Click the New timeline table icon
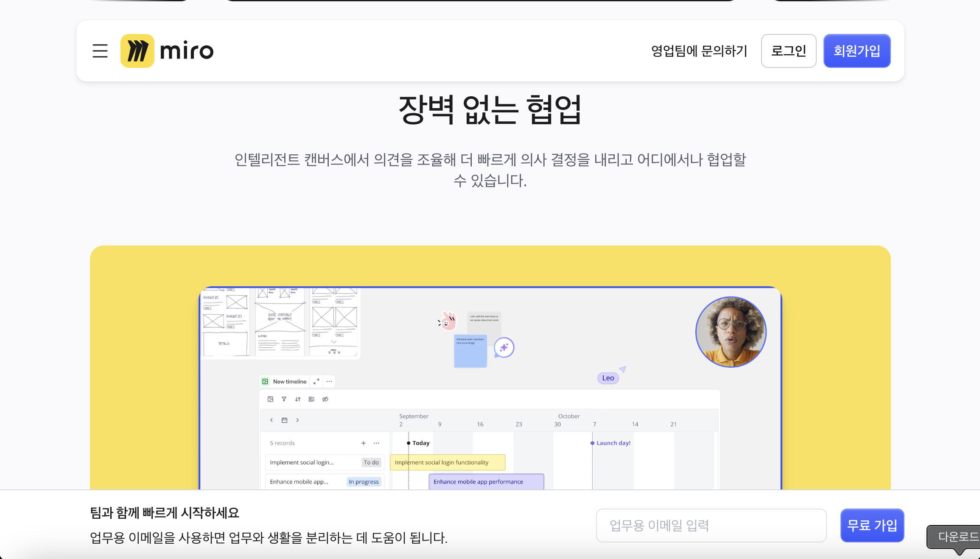This screenshot has width=980, height=559. pyautogui.click(x=265, y=382)
